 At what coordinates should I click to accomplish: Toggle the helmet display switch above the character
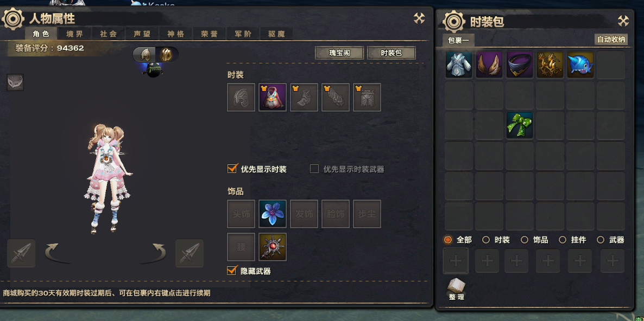point(156,55)
